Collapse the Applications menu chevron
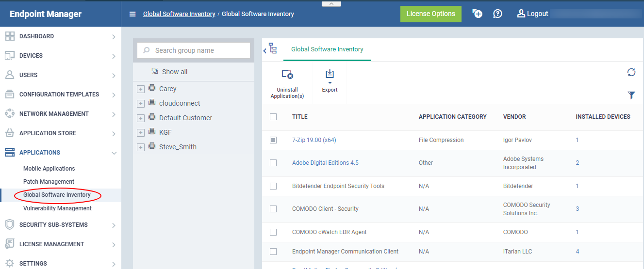 [114, 153]
